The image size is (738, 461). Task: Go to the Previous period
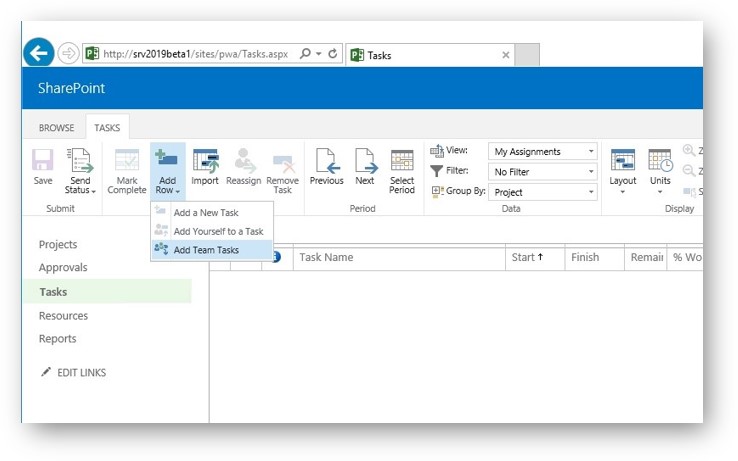click(x=327, y=167)
